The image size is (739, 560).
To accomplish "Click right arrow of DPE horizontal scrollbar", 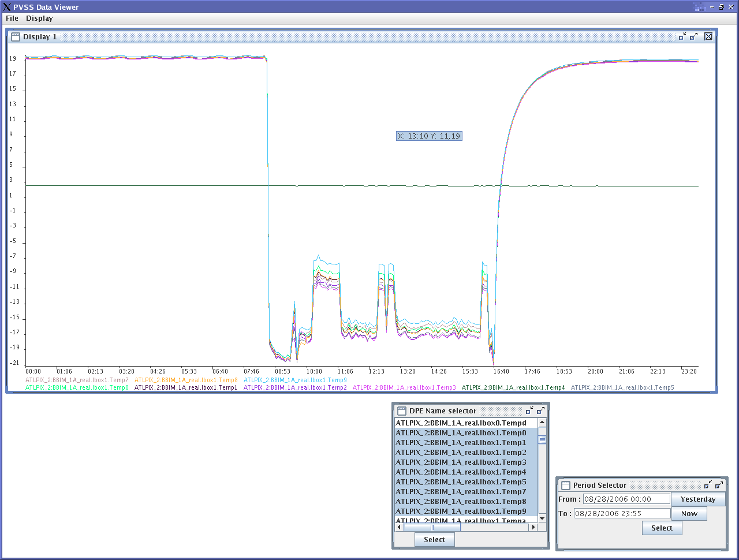I will [533, 527].
